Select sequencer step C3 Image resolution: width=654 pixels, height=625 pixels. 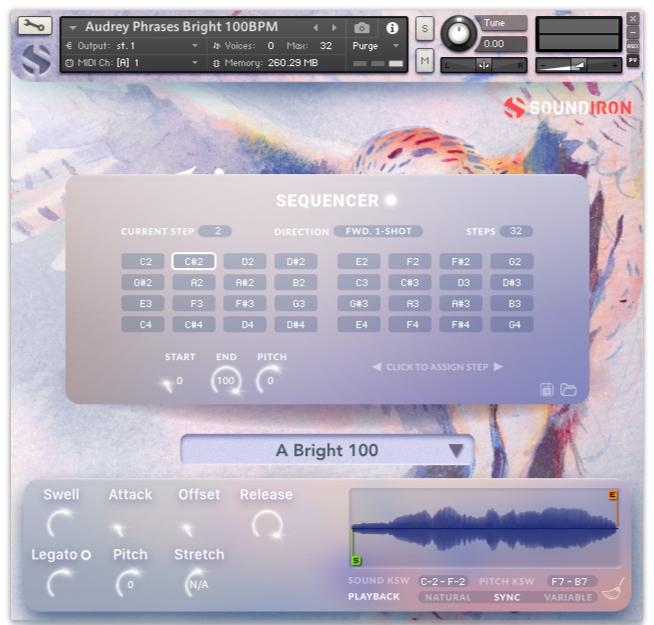(x=359, y=282)
